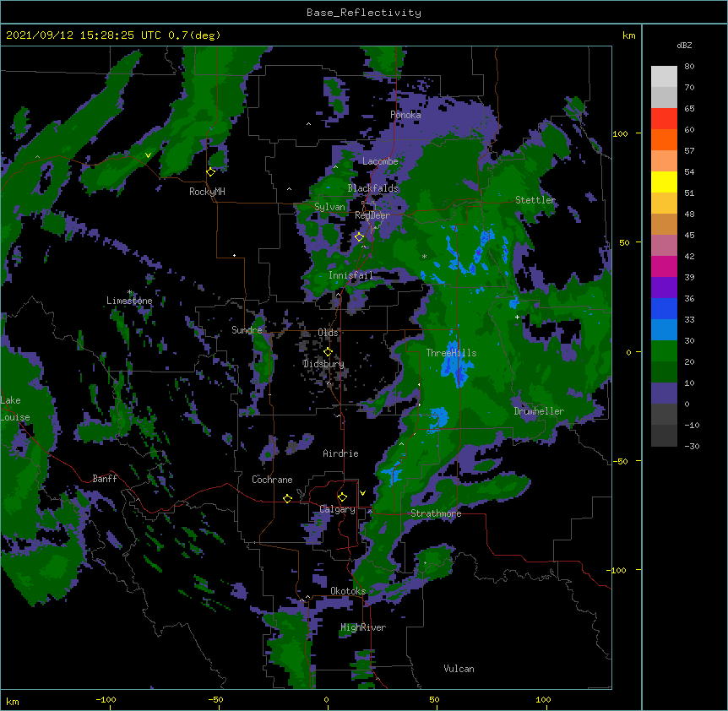Click the 100 km tick on right axis
Image resolution: width=728 pixels, height=711 pixels.
[x=620, y=133]
